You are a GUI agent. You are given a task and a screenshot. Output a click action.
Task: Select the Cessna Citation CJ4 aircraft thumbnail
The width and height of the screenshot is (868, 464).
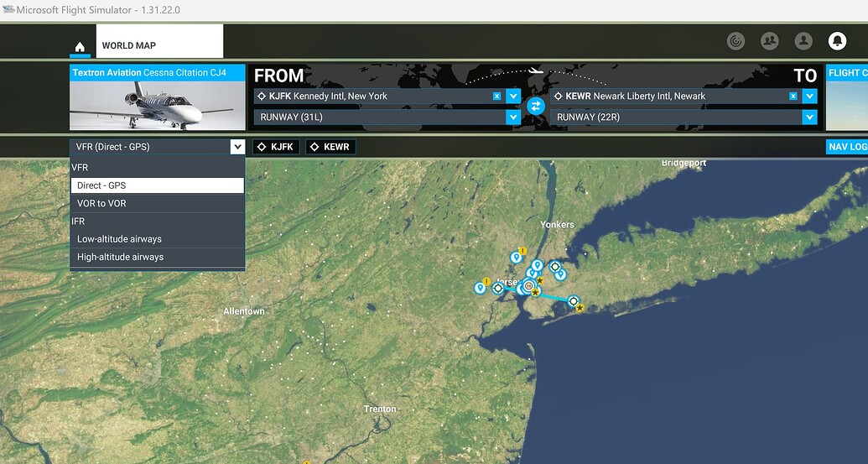(157, 106)
